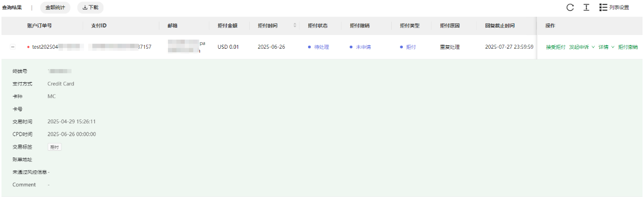The width and height of the screenshot is (644, 197).
Task: Click 拒付撤销 action link
Action: pyautogui.click(x=628, y=47)
